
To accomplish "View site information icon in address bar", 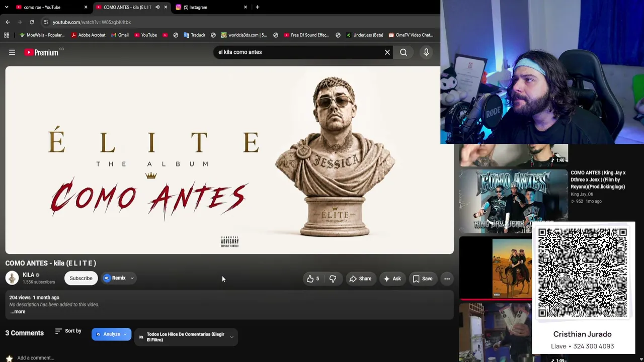I will click(46, 22).
